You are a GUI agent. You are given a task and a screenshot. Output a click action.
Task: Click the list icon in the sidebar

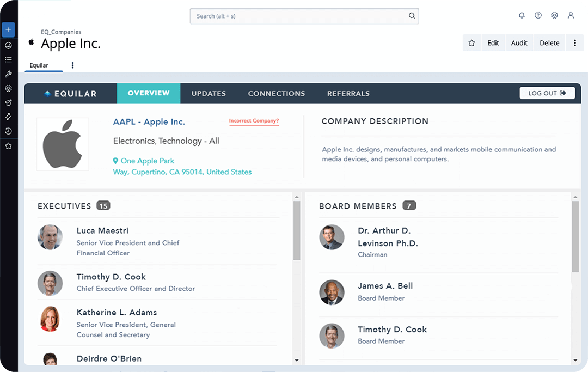[x=8, y=59]
